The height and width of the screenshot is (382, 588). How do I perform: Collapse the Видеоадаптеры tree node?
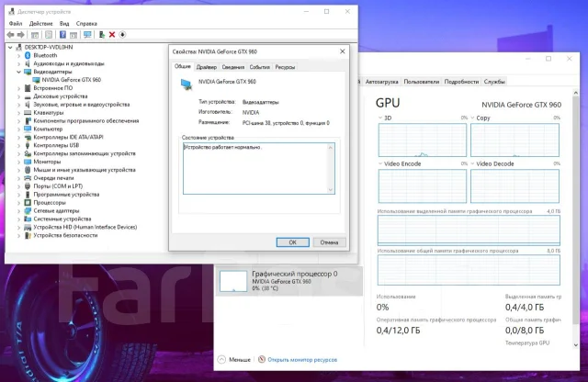click(x=18, y=72)
